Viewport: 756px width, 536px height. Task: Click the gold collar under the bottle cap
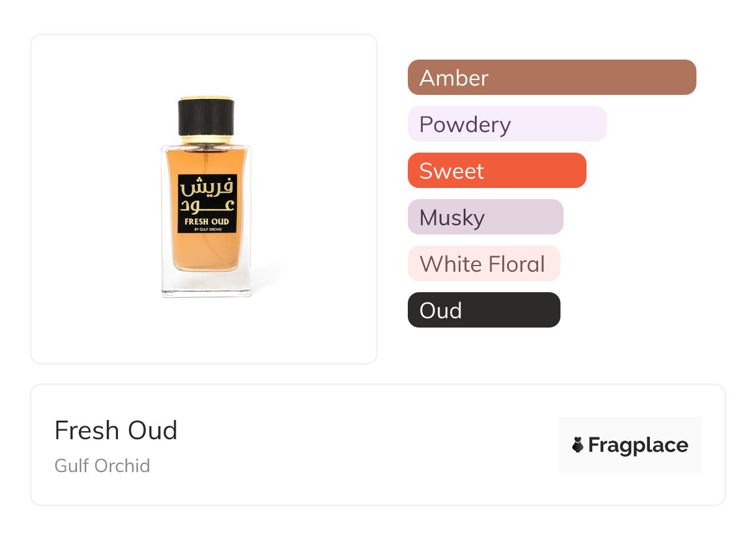tap(205, 139)
